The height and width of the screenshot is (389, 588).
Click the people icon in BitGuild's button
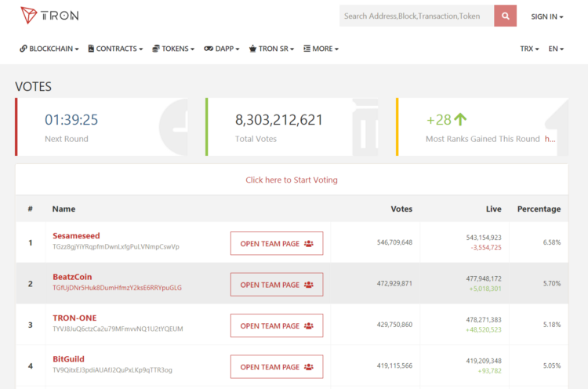[309, 367]
